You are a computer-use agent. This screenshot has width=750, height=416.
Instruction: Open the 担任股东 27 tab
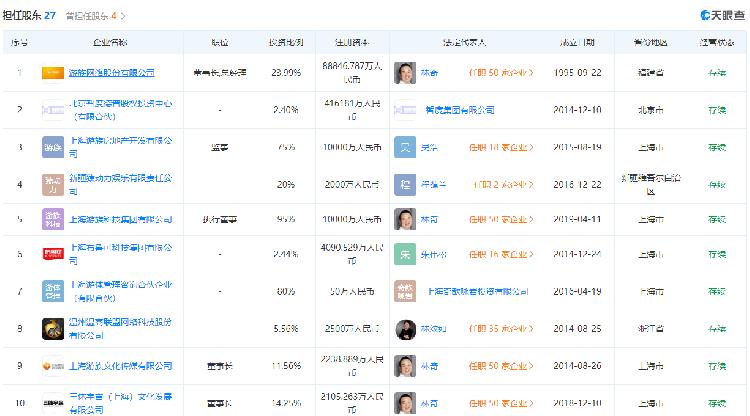(x=29, y=15)
